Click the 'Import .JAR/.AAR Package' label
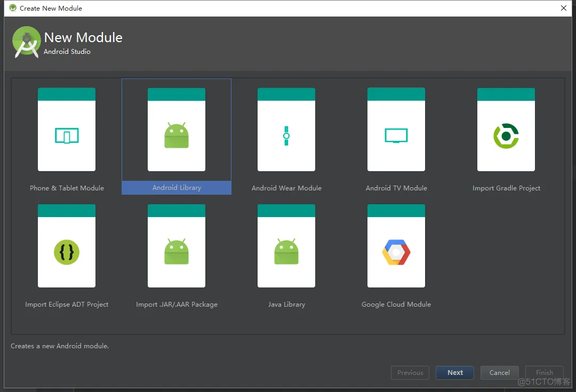The height and width of the screenshot is (392, 576). pyautogui.click(x=177, y=305)
